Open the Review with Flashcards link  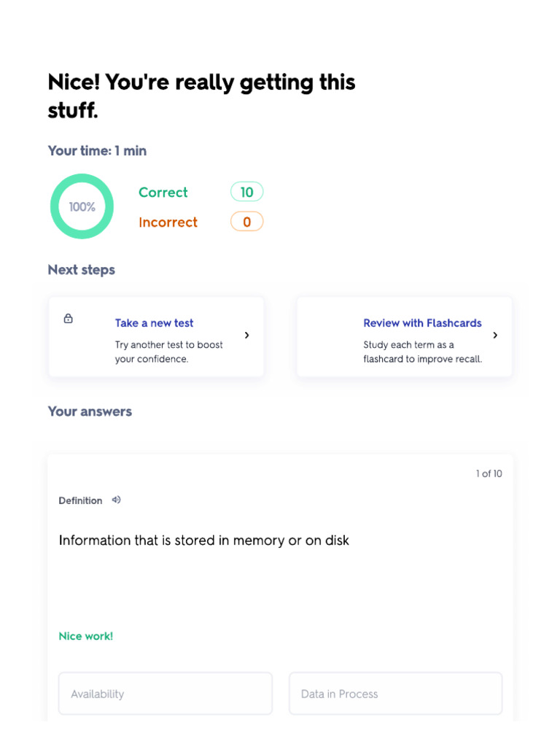click(422, 323)
